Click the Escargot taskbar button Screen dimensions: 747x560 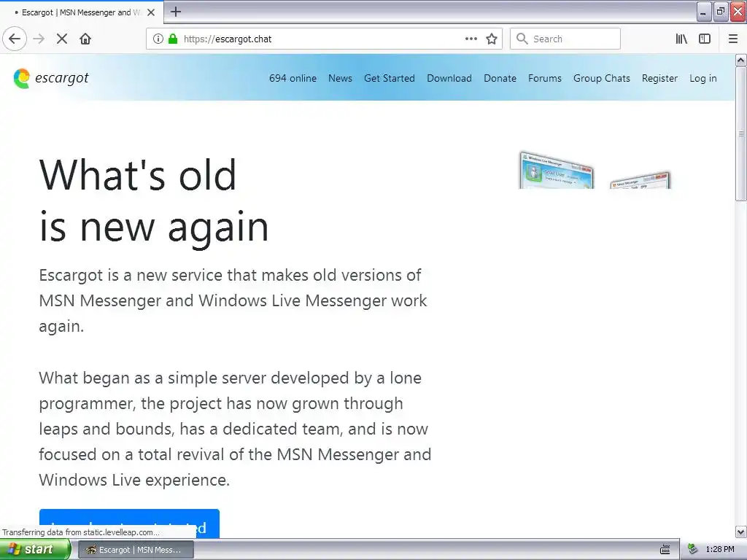(x=136, y=550)
